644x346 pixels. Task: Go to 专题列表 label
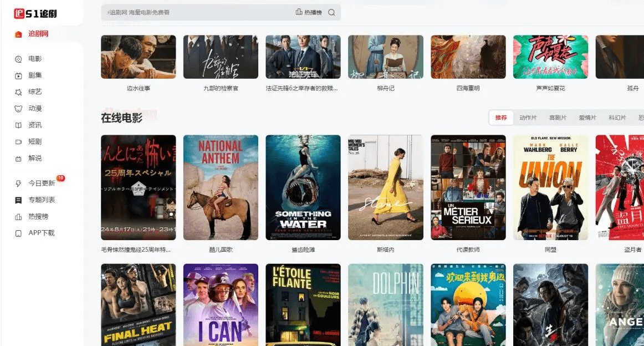coord(42,200)
